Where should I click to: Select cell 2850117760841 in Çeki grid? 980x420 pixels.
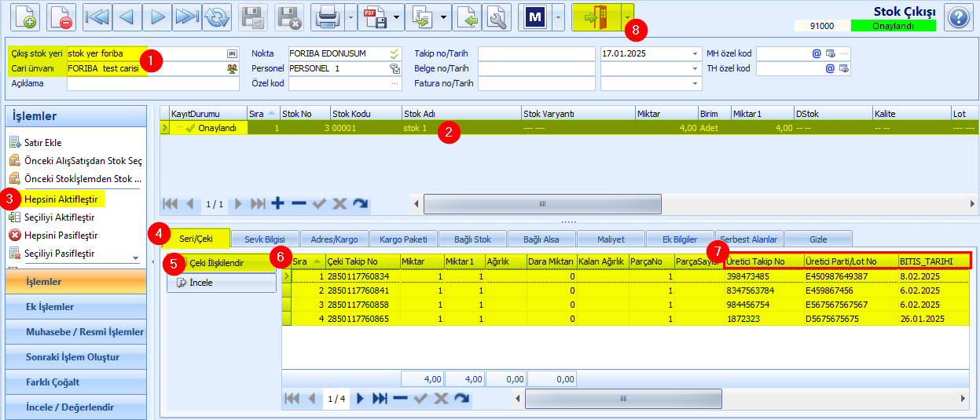coord(362,290)
